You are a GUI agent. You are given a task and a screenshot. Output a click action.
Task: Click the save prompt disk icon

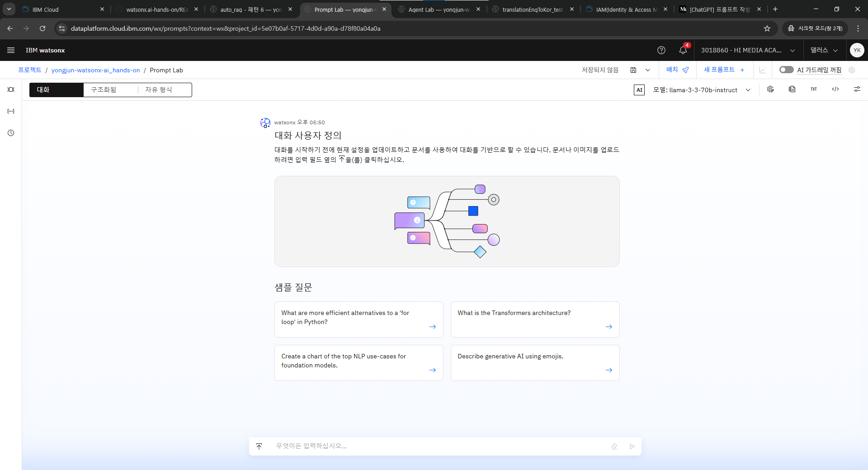[633, 70]
